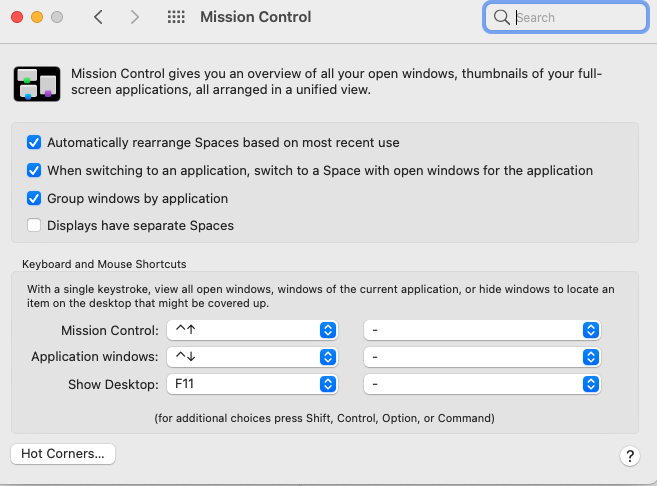Open help with the question mark button
The width and height of the screenshot is (657, 486).
click(x=629, y=456)
